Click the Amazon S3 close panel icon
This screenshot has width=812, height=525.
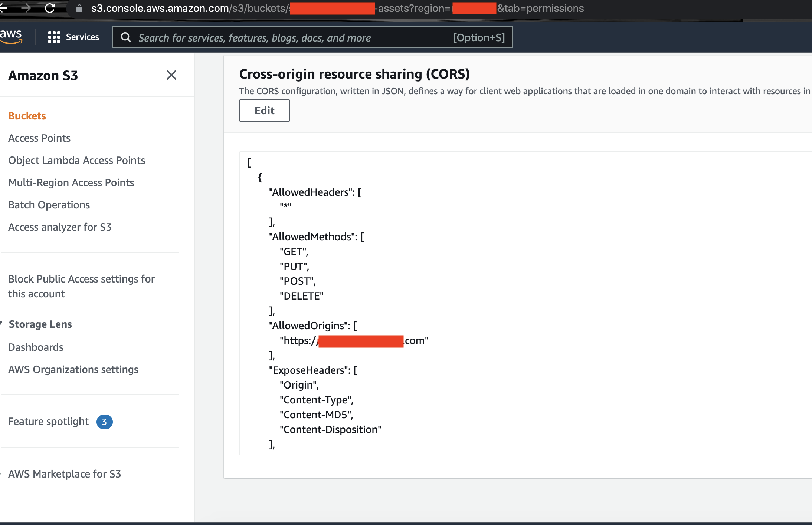[171, 75]
